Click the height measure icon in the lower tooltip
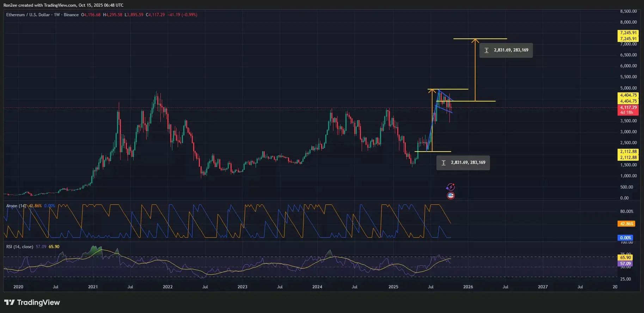 pyautogui.click(x=443, y=163)
